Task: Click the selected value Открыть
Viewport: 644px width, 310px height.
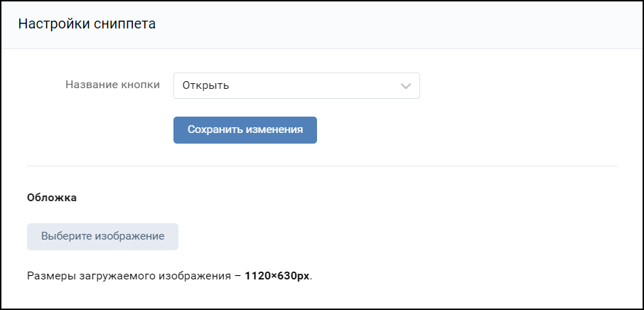Action: [205, 86]
